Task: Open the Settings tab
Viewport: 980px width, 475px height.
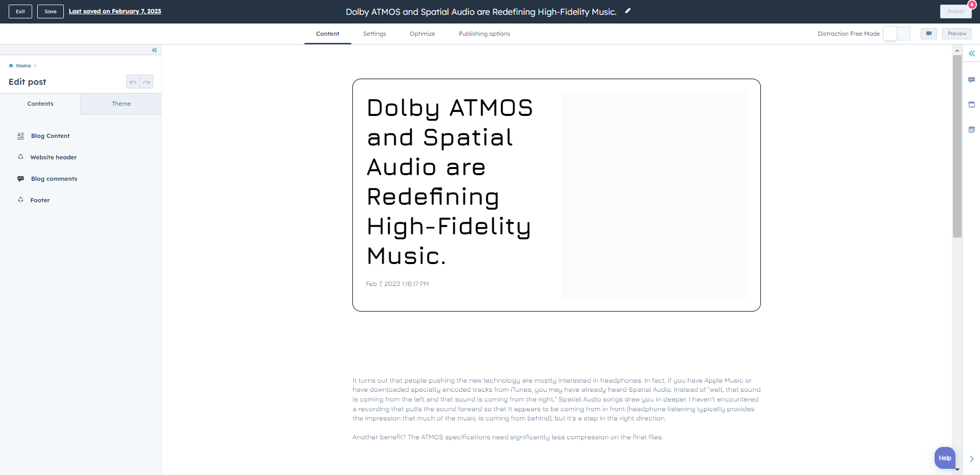Action: pyautogui.click(x=374, y=34)
